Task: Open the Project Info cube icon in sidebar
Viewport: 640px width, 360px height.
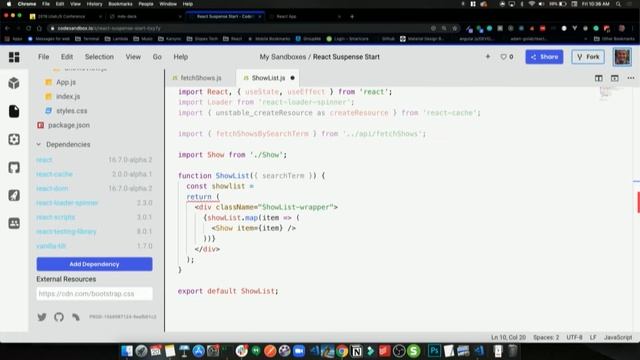Action: point(14,83)
